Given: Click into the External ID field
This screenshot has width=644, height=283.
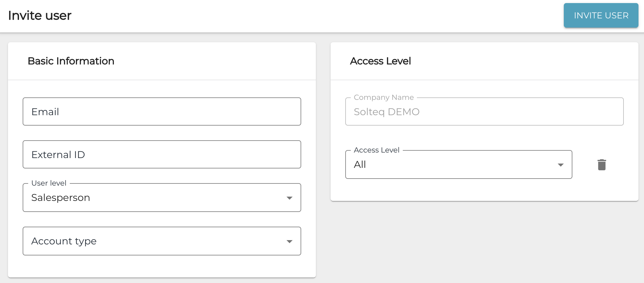Looking at the screenshot, I should click(162, 154).
